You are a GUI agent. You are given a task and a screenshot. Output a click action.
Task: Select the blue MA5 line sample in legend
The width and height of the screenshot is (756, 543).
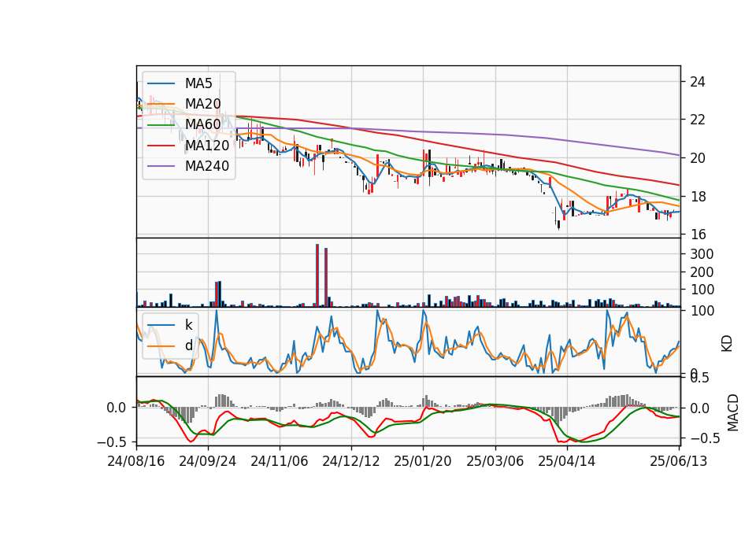(161, 83)
